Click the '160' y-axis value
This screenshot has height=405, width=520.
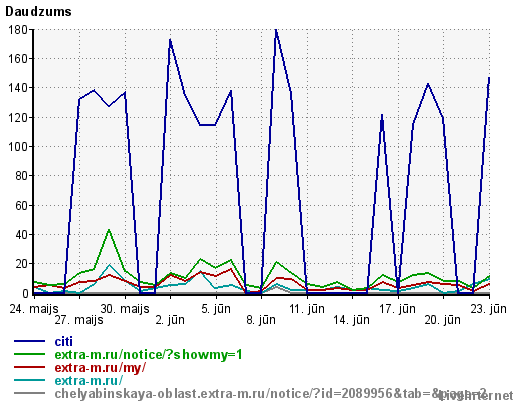[x=18, y=59]
